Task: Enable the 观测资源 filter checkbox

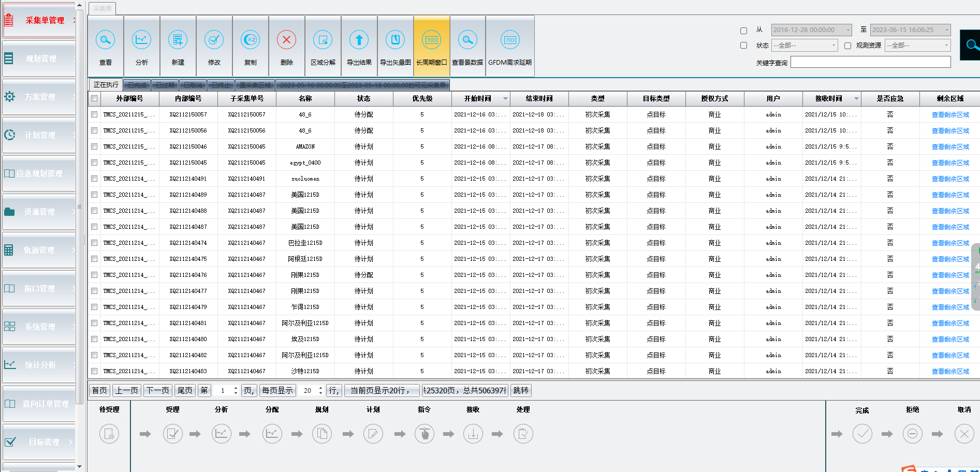Action: coord(847,46)
